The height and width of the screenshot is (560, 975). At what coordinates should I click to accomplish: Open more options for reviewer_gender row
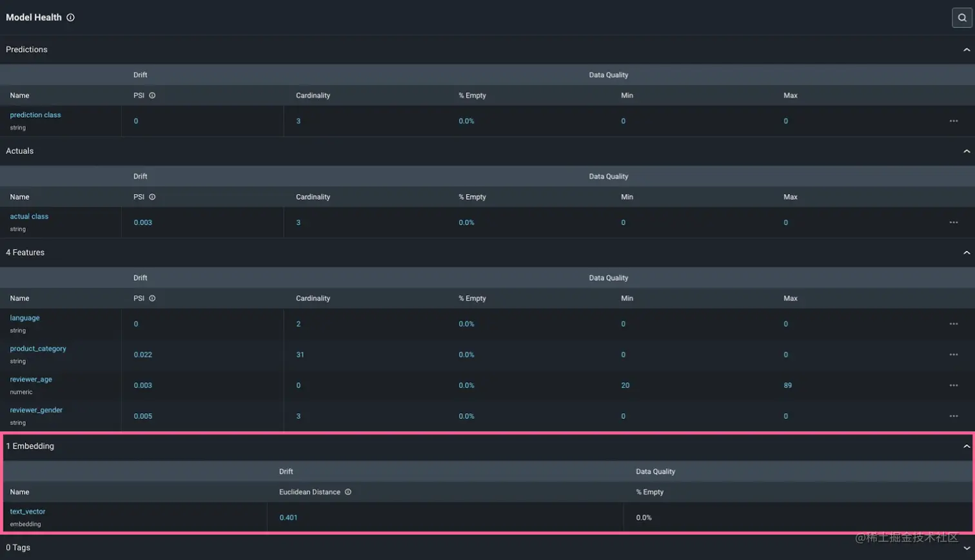[x=953, y=416]
